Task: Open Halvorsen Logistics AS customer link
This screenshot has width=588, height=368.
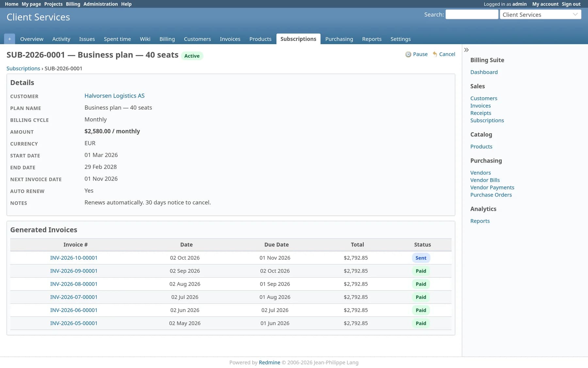Action: pos(114,96)
